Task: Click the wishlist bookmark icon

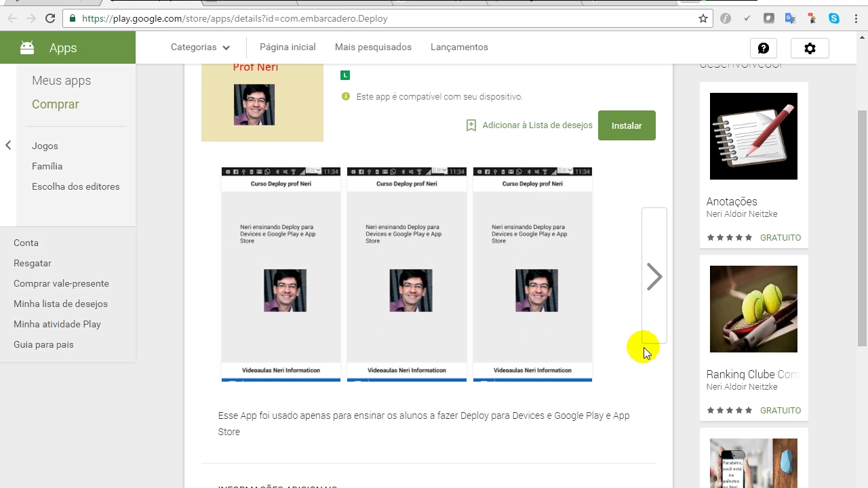Action: (471, 125)
